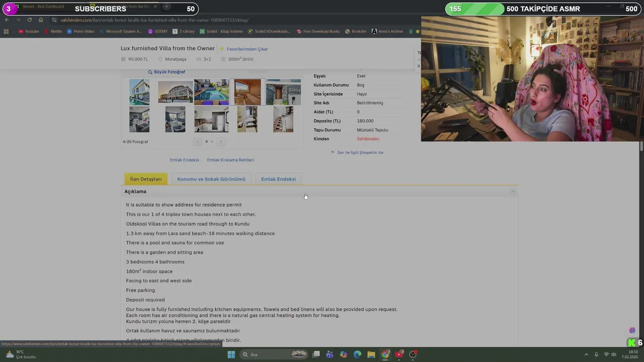Image resolution: width=644 pixels, height=362 pixels.
Task: Remove listing from favorites via star
Action: click(x=222, y=49)
